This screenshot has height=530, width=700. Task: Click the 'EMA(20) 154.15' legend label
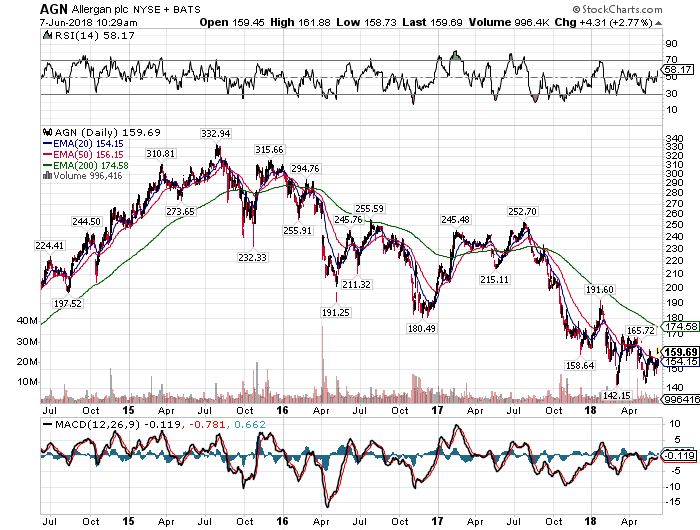pyautogui.click(x=88, y=144)
